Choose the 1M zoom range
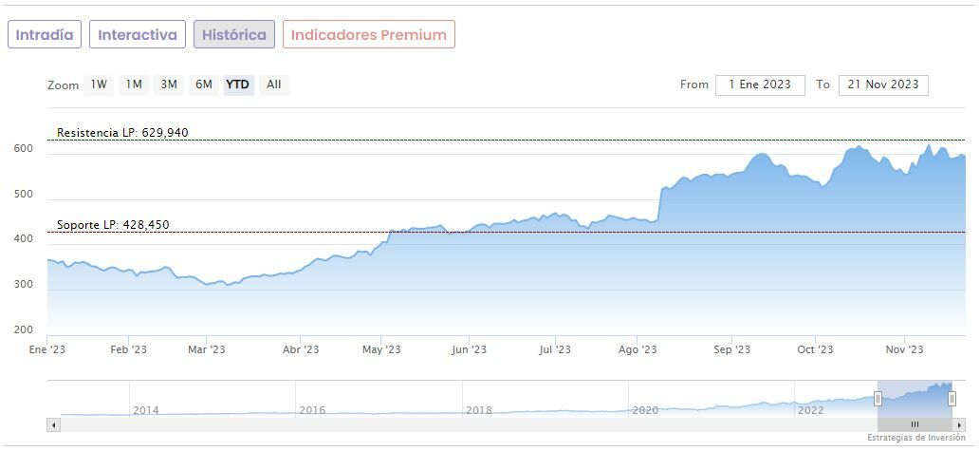 click(134, 85)
